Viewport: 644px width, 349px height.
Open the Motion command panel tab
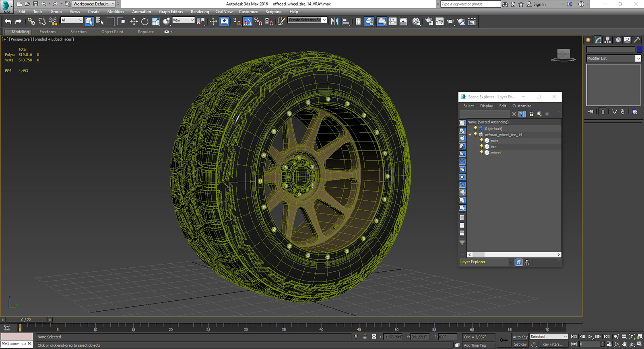pos(618,40)
